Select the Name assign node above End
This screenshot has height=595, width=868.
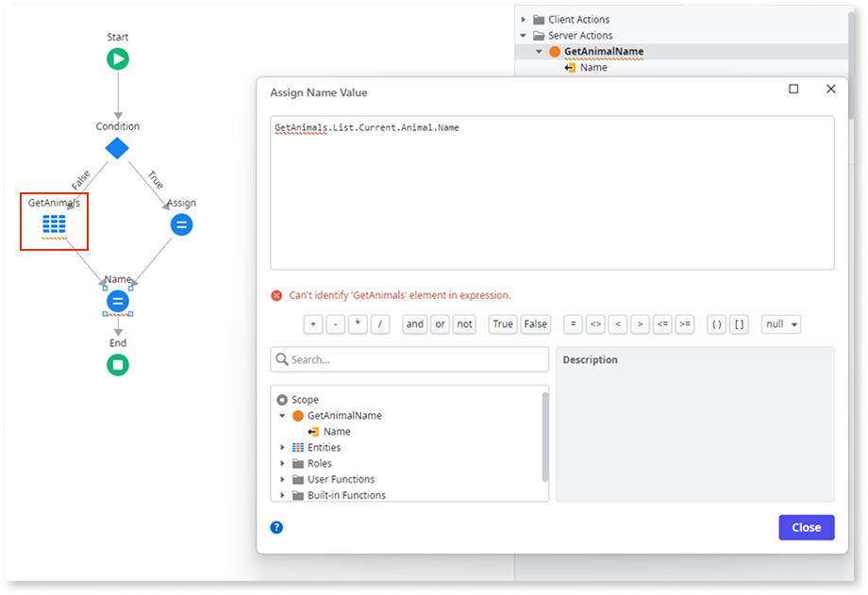coord(117,300)
